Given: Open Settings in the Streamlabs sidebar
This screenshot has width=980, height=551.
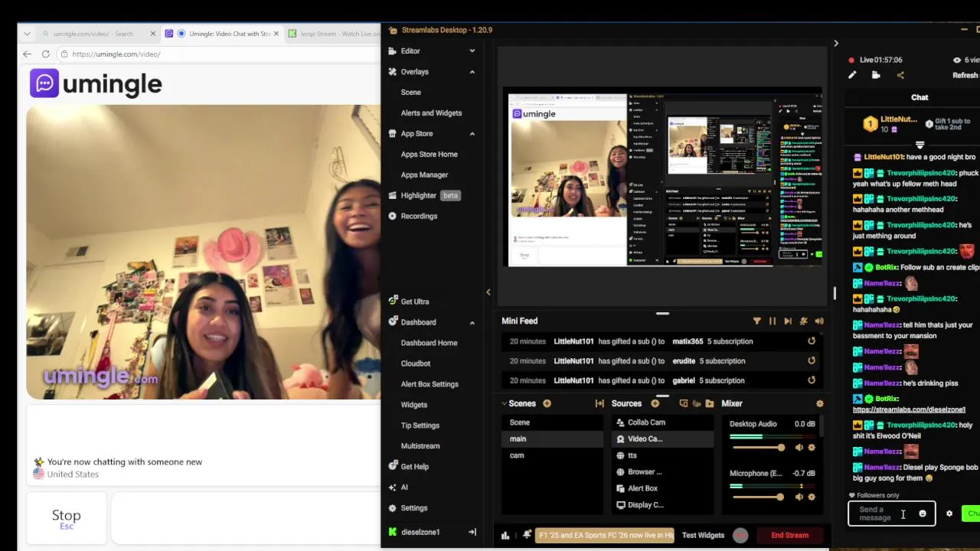Looking at the screenshot, I should 413,508.
